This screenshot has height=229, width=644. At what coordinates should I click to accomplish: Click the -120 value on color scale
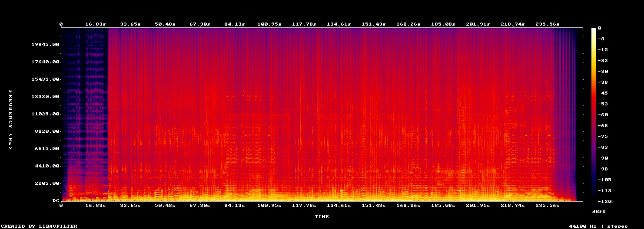coord(605,202)
